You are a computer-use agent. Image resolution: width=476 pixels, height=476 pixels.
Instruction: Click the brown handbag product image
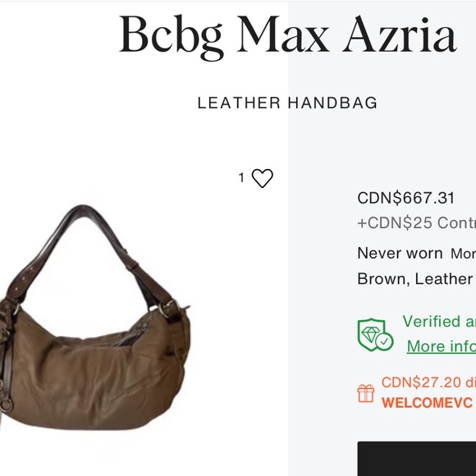94,318
